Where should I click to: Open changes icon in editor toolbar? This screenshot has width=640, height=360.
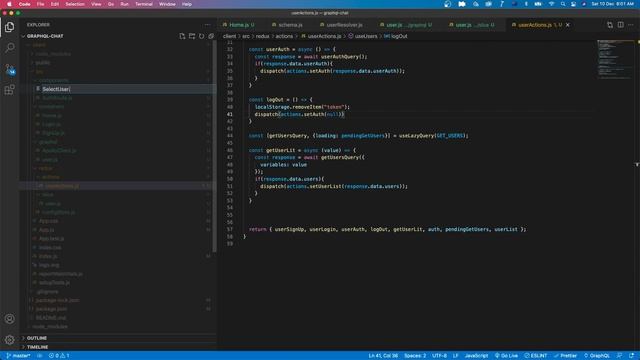(610, 25)
